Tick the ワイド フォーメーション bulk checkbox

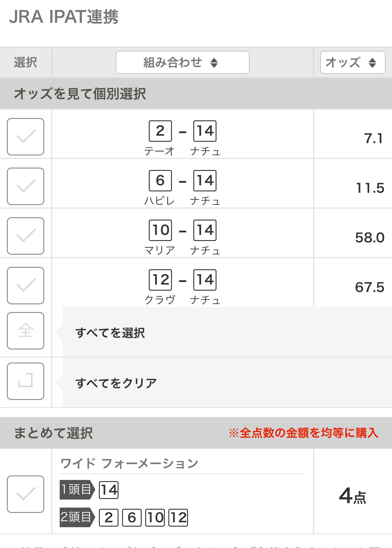coord(26,494)
